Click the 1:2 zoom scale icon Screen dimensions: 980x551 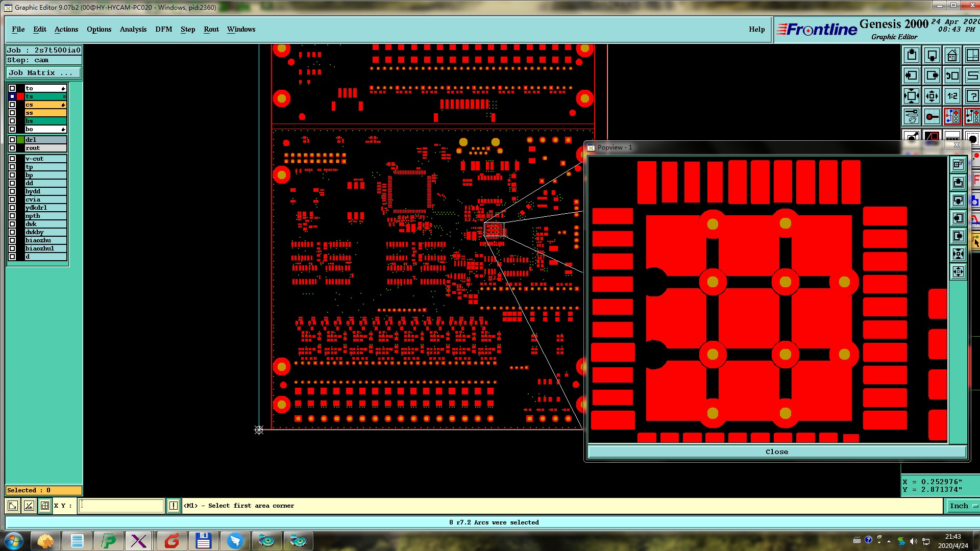tap(952, 96)
